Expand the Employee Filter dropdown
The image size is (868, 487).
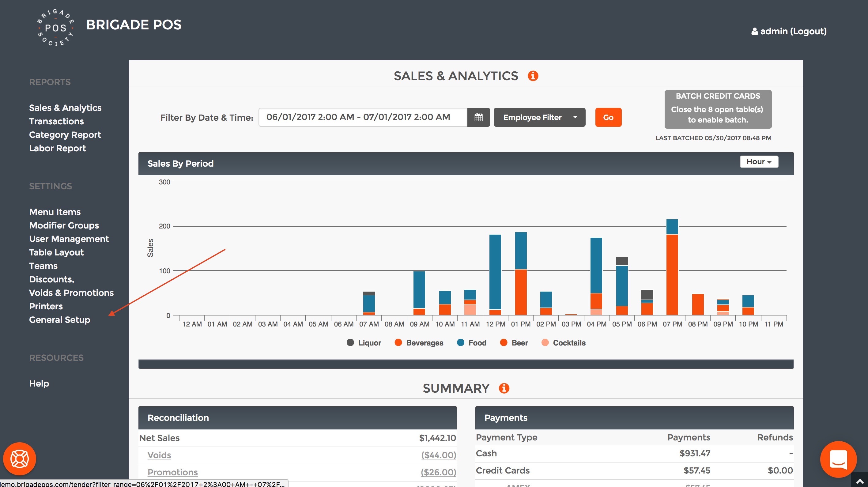[539, 117]
